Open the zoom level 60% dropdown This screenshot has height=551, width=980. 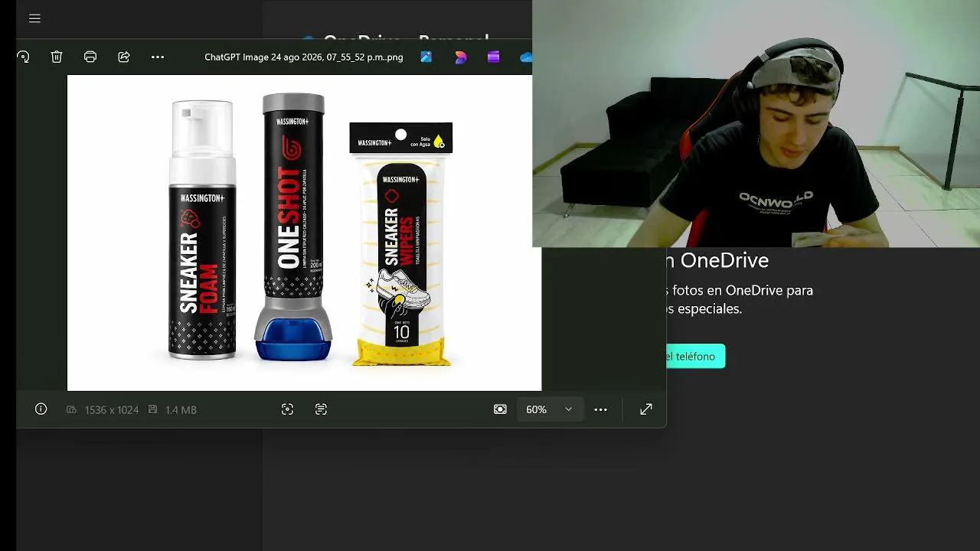tap(550, 409)
